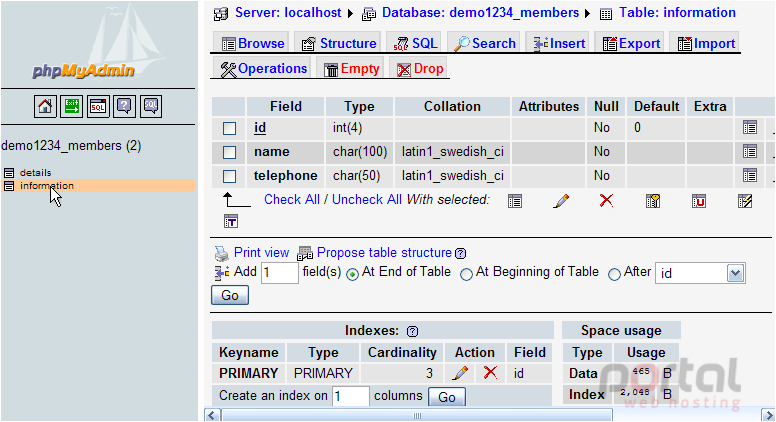Click the horizontal scrollbar left arrow
The image size is (776, 422).
[x=212, y=416]
